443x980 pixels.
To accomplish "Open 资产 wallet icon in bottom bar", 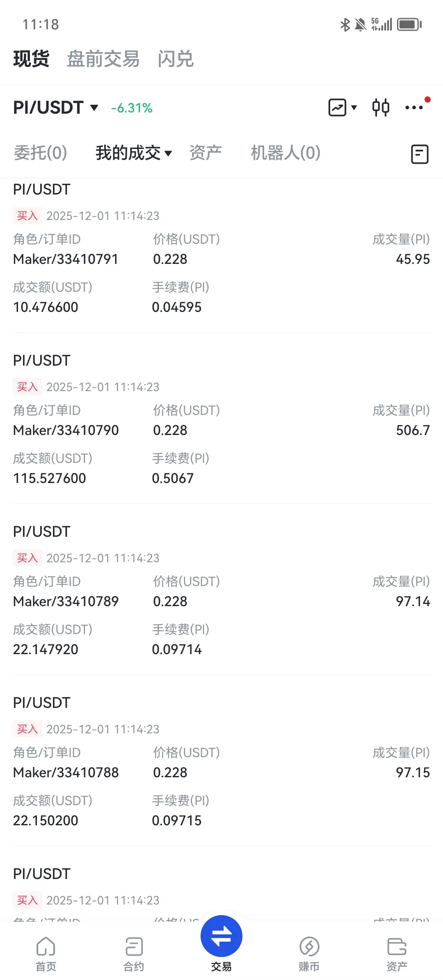I will pyautogui.click(x=397, y=954).
